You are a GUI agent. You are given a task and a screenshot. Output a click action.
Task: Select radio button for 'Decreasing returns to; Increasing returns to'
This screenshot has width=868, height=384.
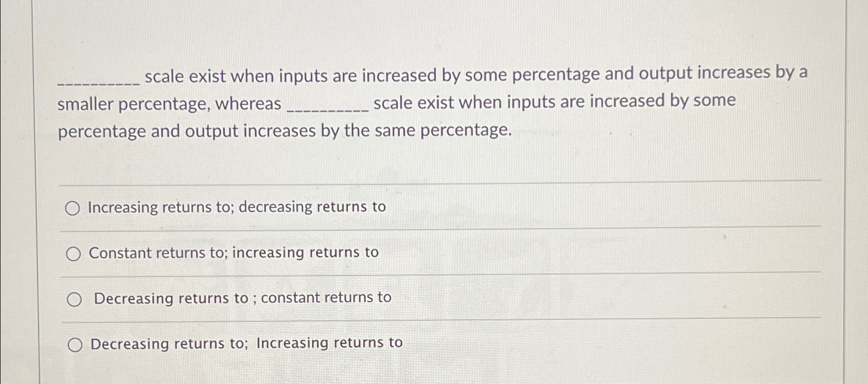click(x=75, y=345)
